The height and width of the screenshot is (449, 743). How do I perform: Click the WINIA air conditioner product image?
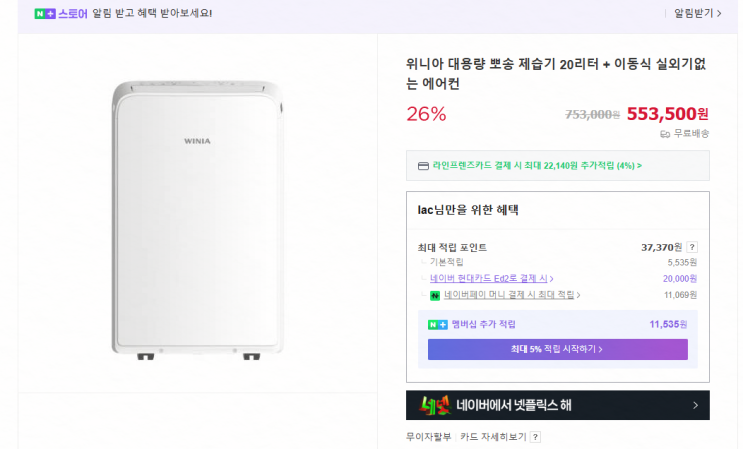click(x=197, y=214)
